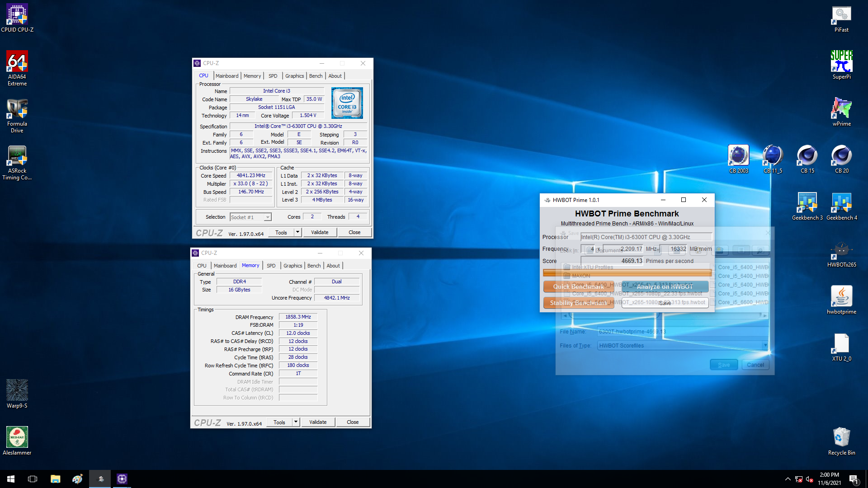Click the Close button in the lower CPU-Z window
Image resolution: width=868 pixels, height=488 pixels.
pyautogui.click(x=353, y=422)
